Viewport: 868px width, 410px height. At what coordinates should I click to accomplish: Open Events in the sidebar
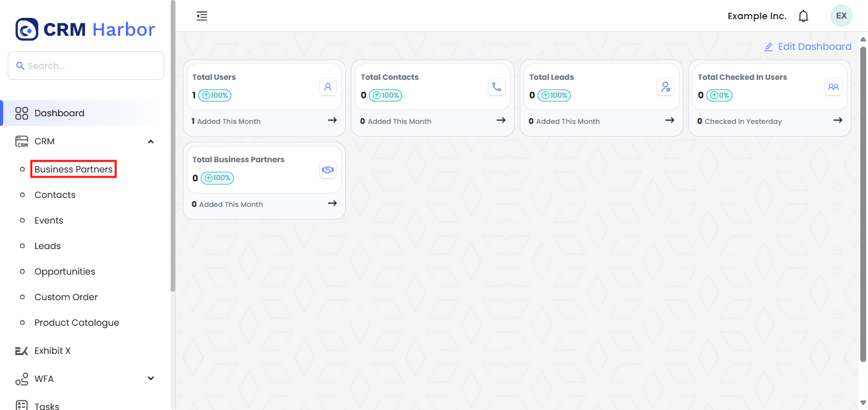tap(49, 220)
